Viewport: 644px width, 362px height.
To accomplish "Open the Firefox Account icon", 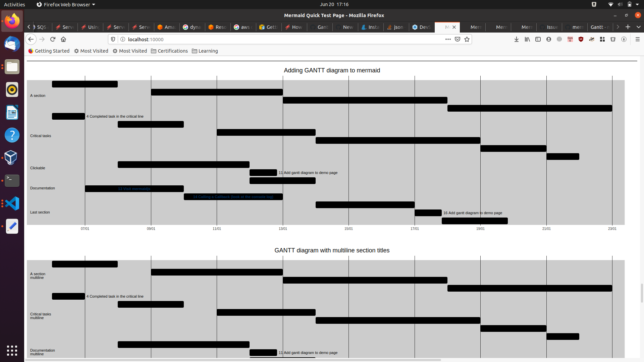I will pyautogui.click(x=549, y=39).
